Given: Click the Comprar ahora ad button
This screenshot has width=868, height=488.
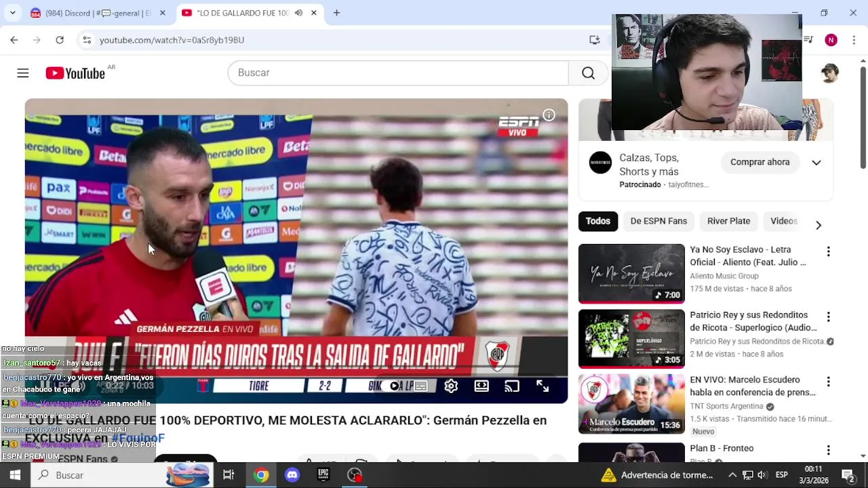Looking at the screenshot, I should coord(759,163).
